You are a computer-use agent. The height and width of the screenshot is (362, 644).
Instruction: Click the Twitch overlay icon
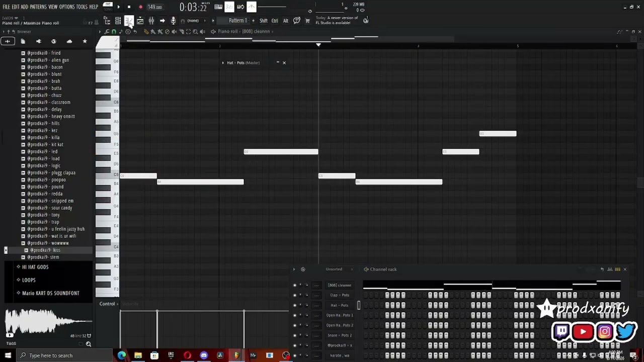561,332
